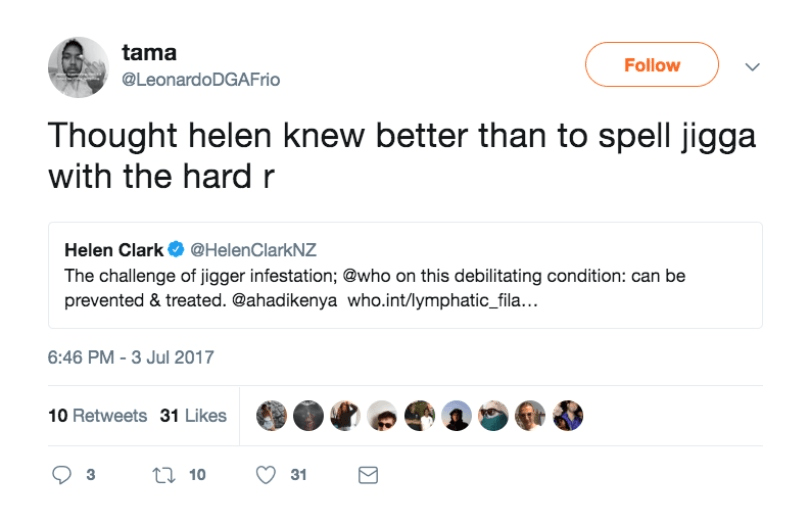
Task: Click the first liker avatar thumbnail
Action: pyautogui.click(x=272, y=415)
